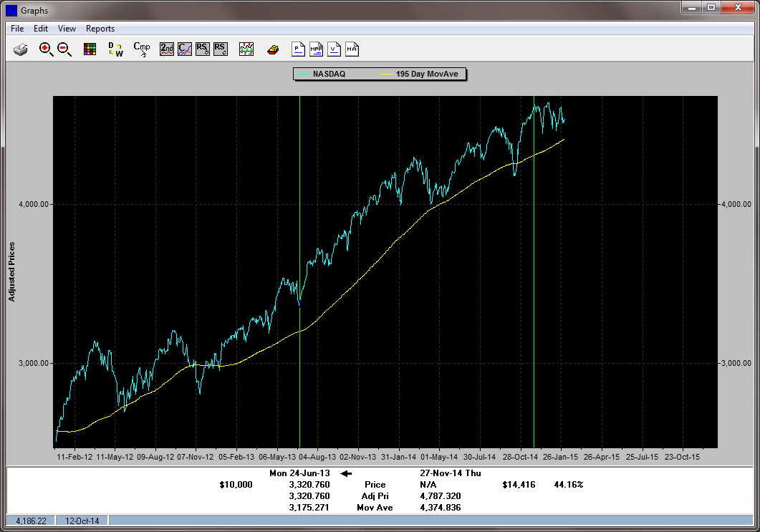The width and height of the screenshot is (760, 532).
Task: Click the right 3,000.00 axis label
Action: (x=736, y=364)
